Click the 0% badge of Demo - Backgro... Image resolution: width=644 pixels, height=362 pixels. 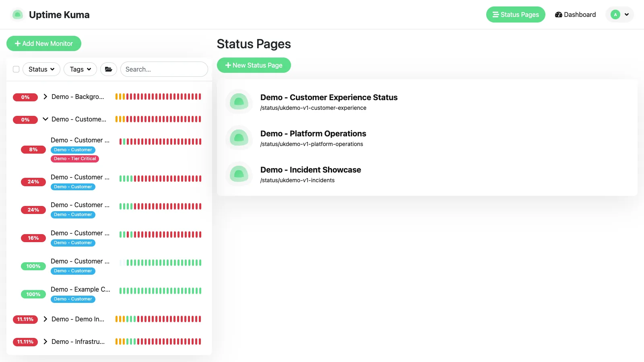click(25, 97)
